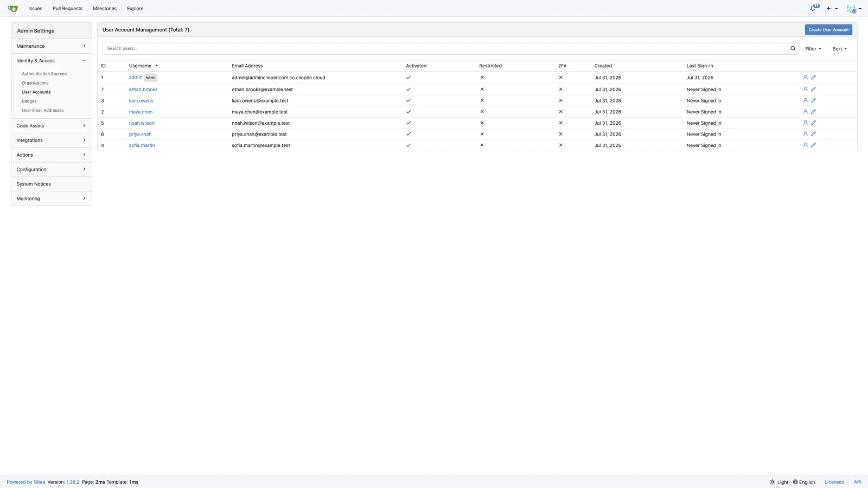Edit pencil icon for maya.chen row
This screenshot has width=868, height=488.
click(813, 112)
